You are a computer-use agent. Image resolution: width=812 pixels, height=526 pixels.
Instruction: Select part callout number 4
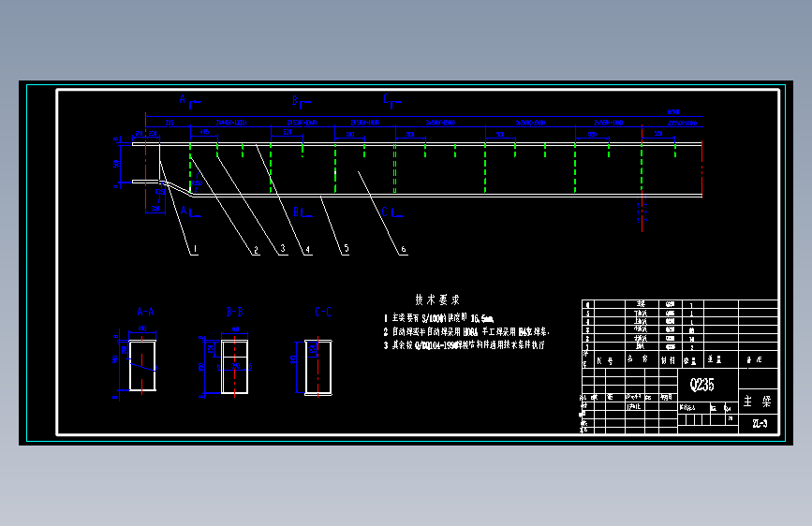point(308,250)
